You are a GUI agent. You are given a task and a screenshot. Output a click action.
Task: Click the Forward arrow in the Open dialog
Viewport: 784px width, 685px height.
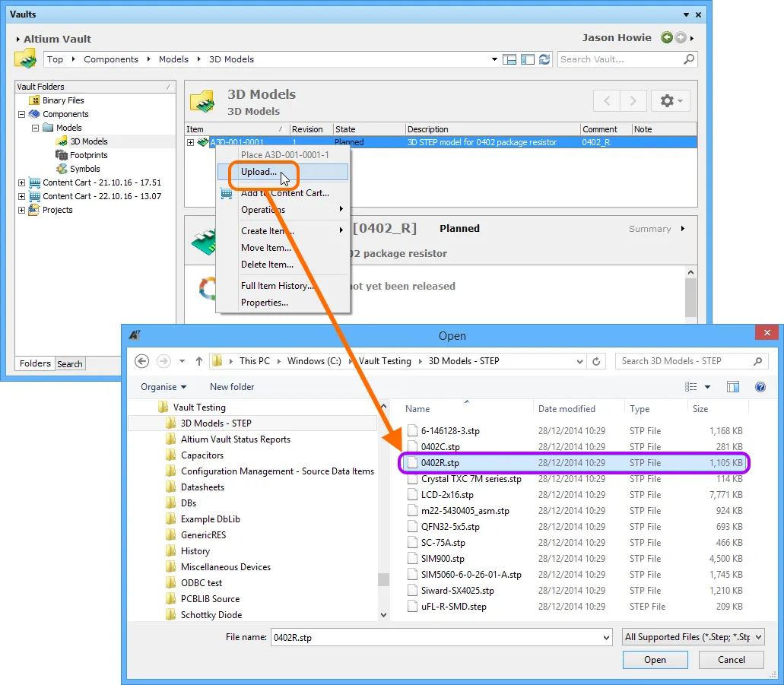[x=163, y=361]
